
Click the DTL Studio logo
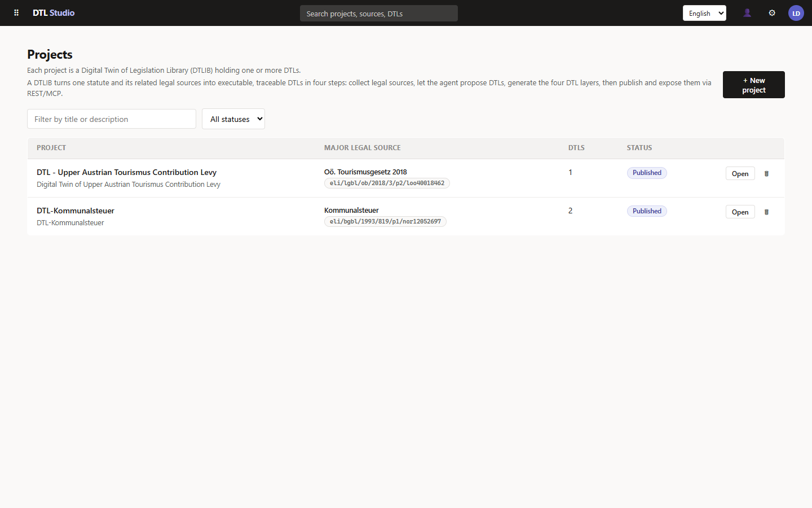point(54,13)
